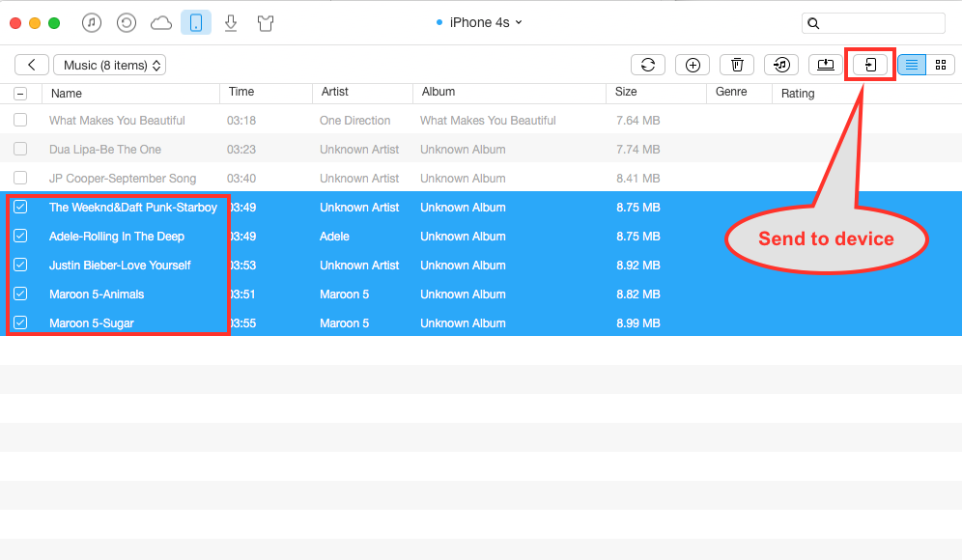
Task: Check Dua Lipa-Be The One row
Action: click(x=20, y=149)
